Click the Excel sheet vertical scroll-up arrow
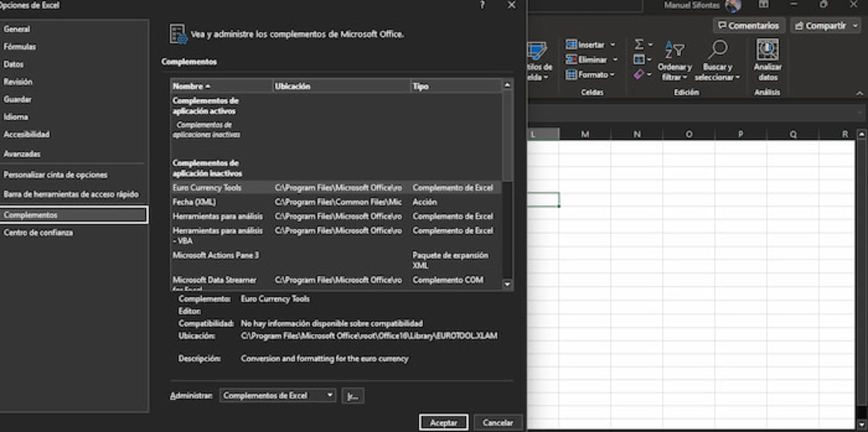This screenshot has height=432, width=868. click(x=861, y=134)
